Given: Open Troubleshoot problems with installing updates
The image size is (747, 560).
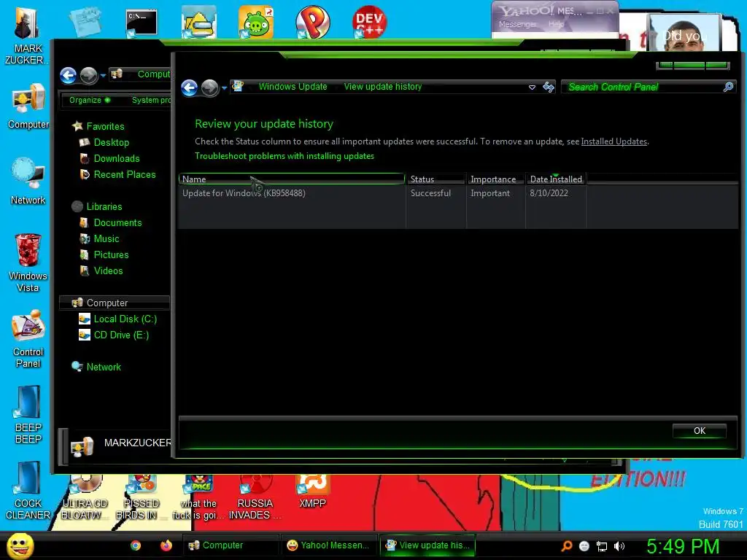Looking at the screenshot, I should coord(285,156).
